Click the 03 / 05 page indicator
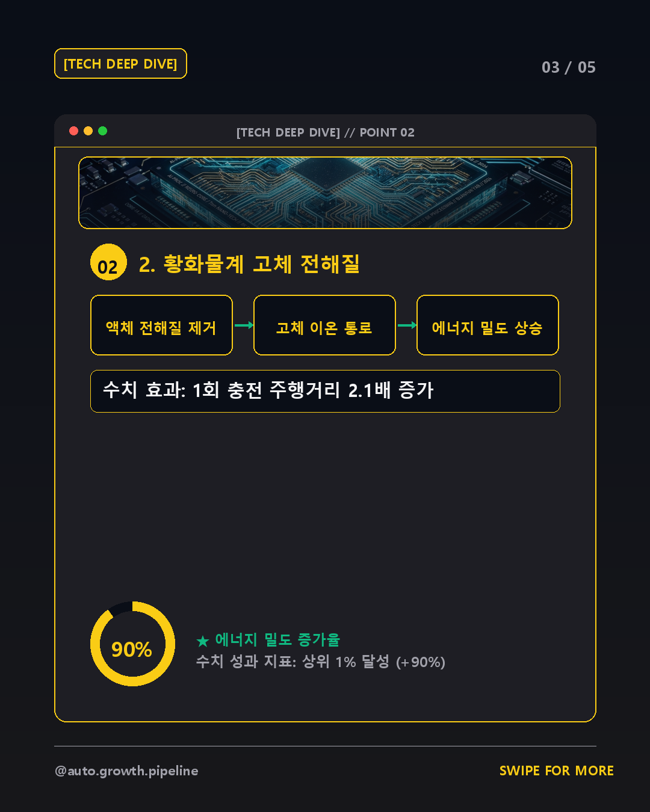 coord(569,67)
